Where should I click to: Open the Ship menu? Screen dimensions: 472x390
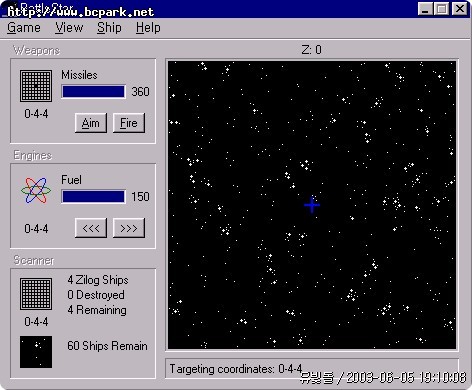tap(109, 28)
